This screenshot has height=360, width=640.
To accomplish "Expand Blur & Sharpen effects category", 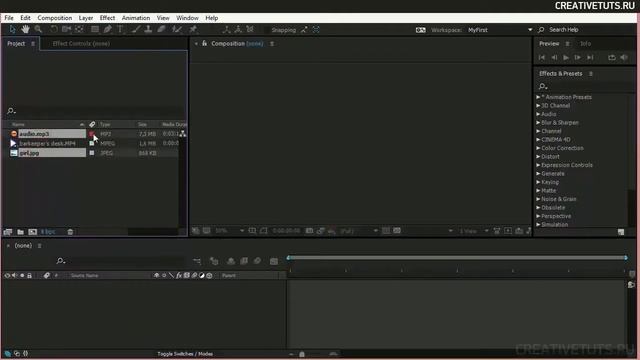I will click(538, 122).
